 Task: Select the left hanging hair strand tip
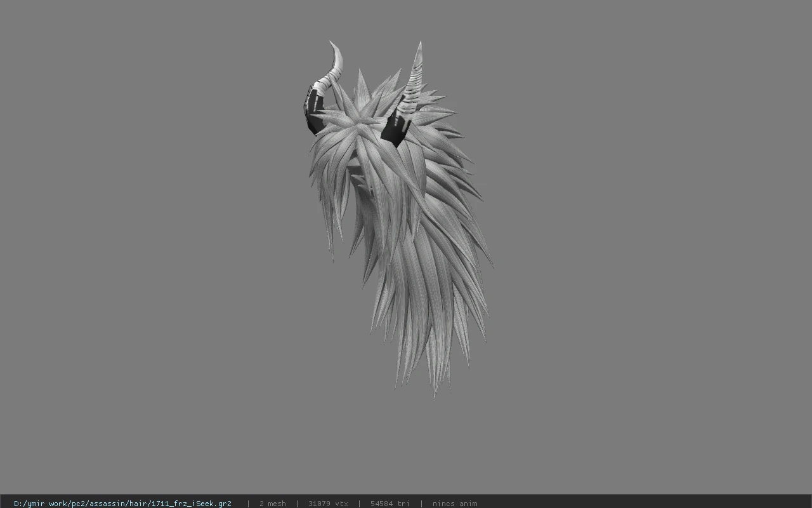[333, 258]
